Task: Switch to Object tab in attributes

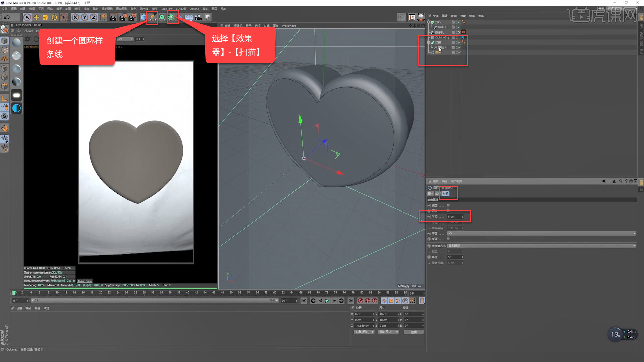Action: 445,194
